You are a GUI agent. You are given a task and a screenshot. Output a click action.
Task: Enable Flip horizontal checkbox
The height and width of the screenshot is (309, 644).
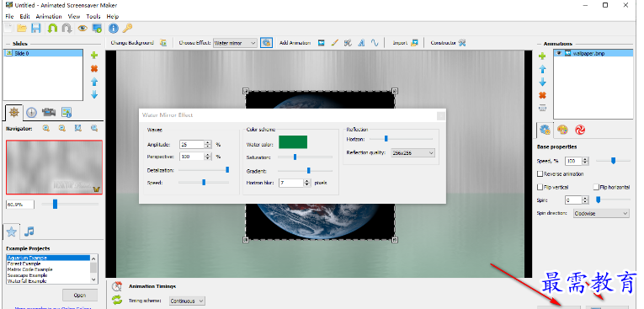(x=596, y=187)
